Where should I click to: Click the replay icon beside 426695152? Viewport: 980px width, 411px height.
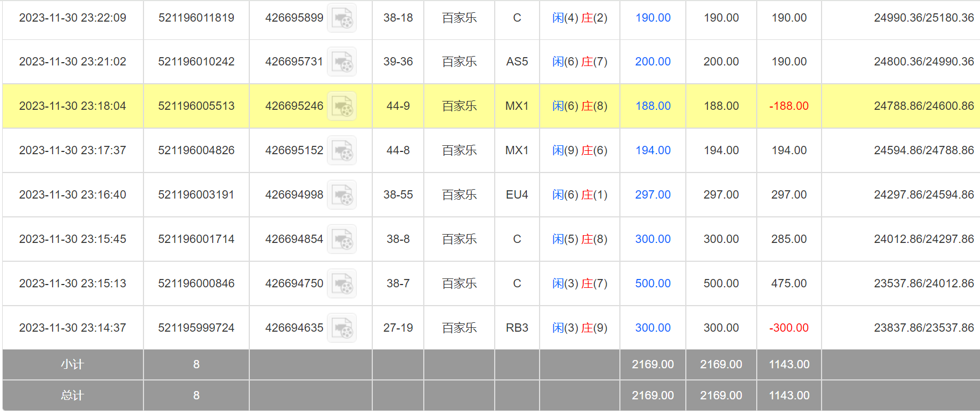(342, 150)
